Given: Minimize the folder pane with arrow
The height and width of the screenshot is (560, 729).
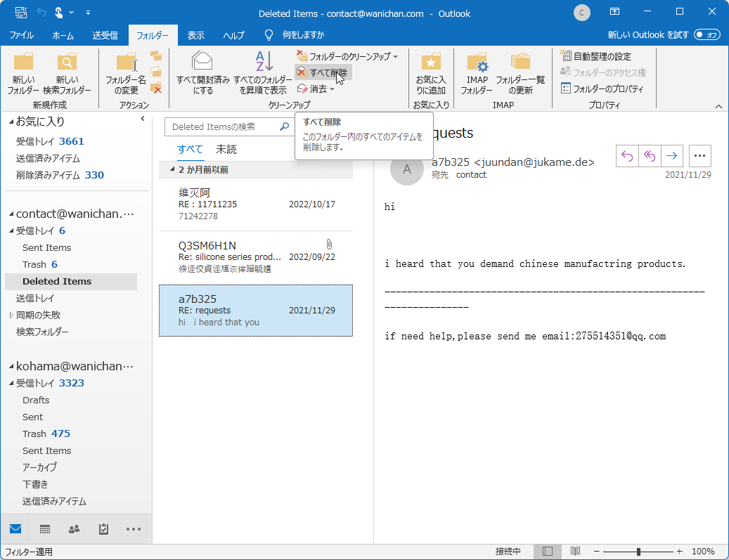Looking at the screenshot, I should point(143,119).
